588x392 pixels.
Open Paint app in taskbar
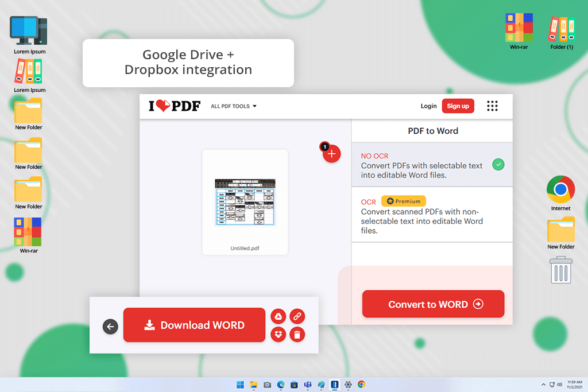[x=322, y=385]
